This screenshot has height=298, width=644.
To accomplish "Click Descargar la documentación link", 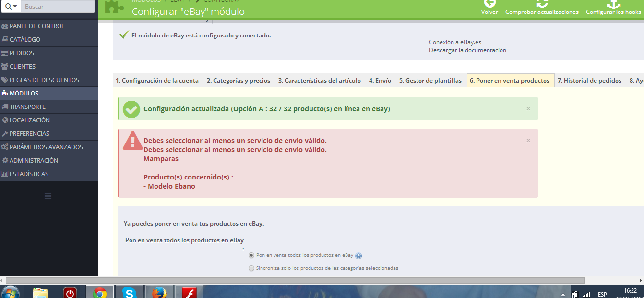I will (467, 50).
